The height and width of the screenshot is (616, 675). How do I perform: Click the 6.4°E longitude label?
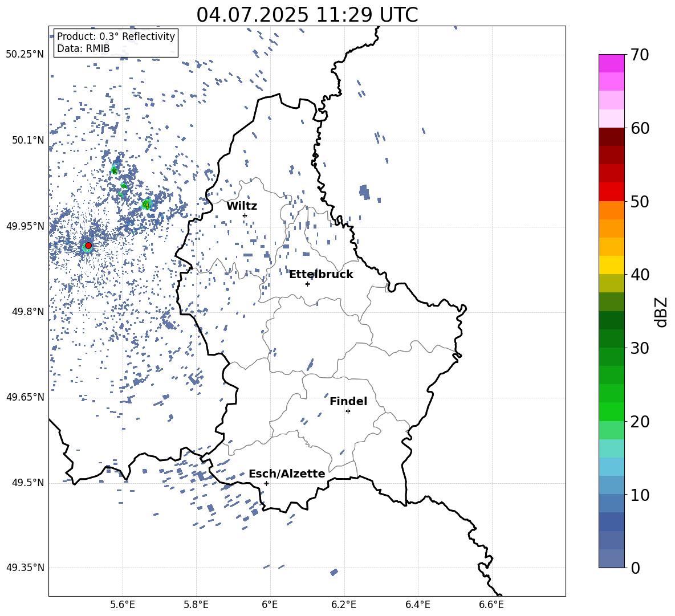(x=417, y=605)
